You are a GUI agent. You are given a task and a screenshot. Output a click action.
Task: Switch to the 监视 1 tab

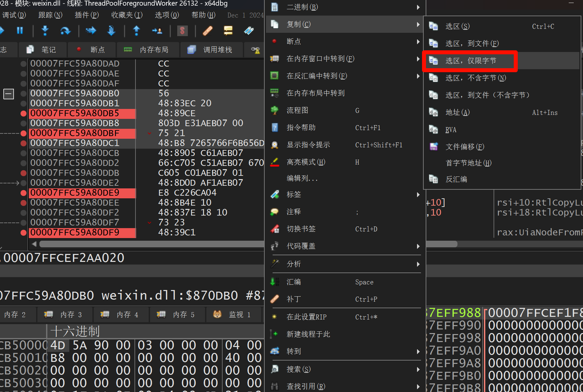[233, 315]
